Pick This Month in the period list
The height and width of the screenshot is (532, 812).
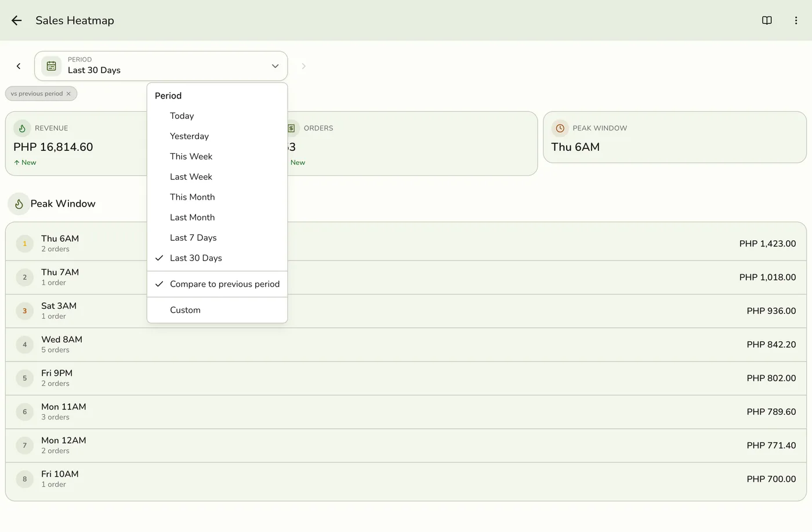click(x=217, y=197)
